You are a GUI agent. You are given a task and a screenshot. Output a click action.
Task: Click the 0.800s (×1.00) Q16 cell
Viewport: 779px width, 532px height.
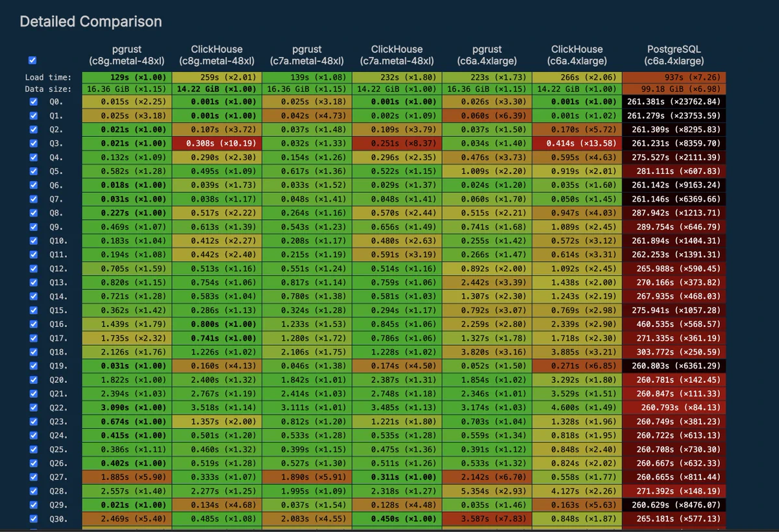pyautogui.click(x=217, y=324)
